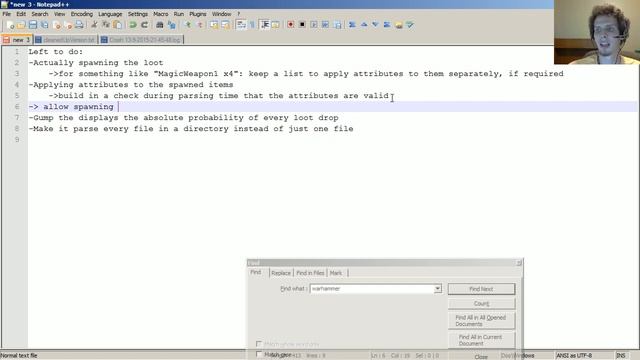The width and height of the screenshot is (640, 360).
Task: Click the Open file toolbar icon
Action: 21,25
